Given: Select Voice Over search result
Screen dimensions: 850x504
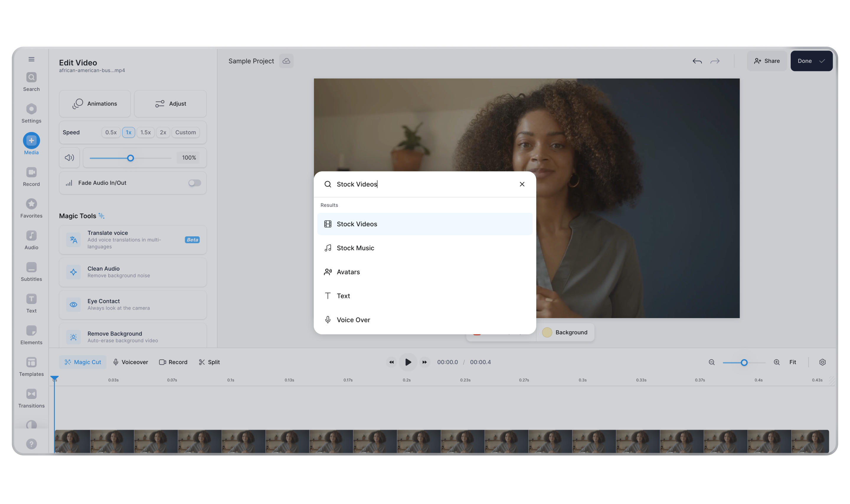Looking at the screenshot, I should click(x=424, y=320).
